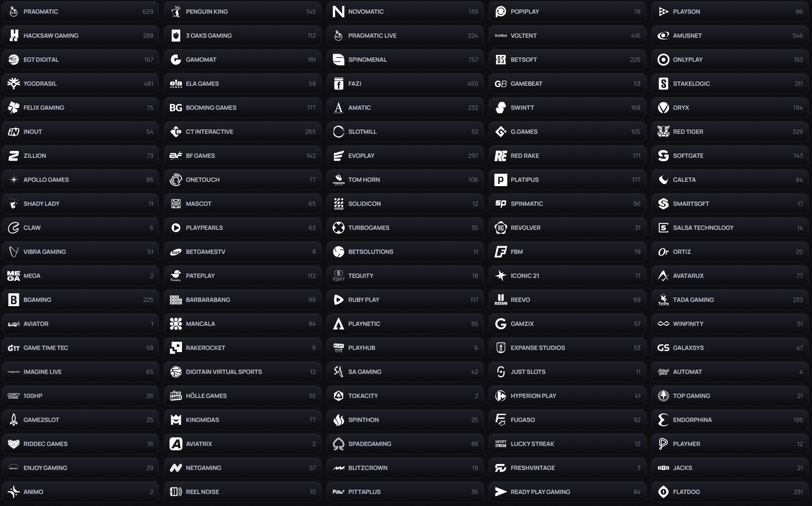Click the Spadegaming spade icon

339,444
